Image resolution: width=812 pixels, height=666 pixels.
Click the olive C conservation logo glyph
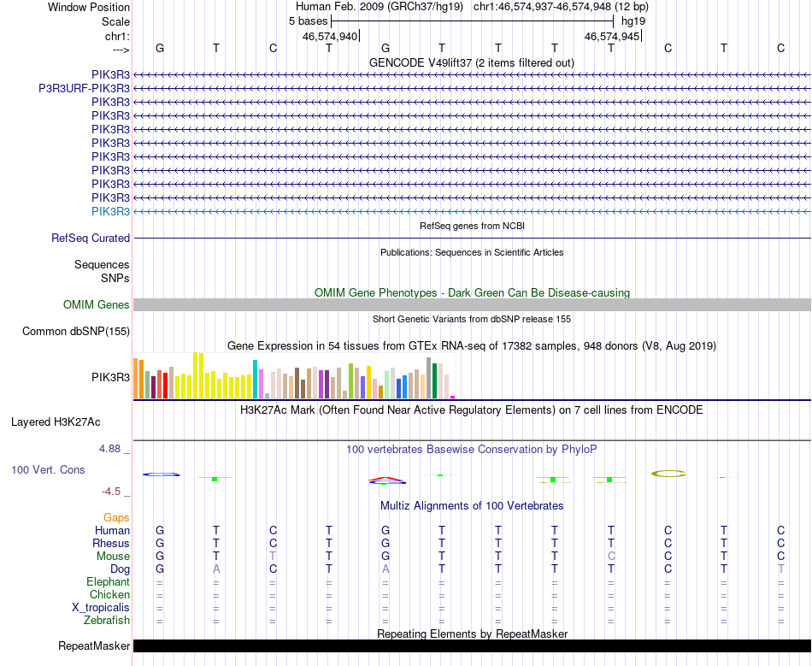(668, 474)
